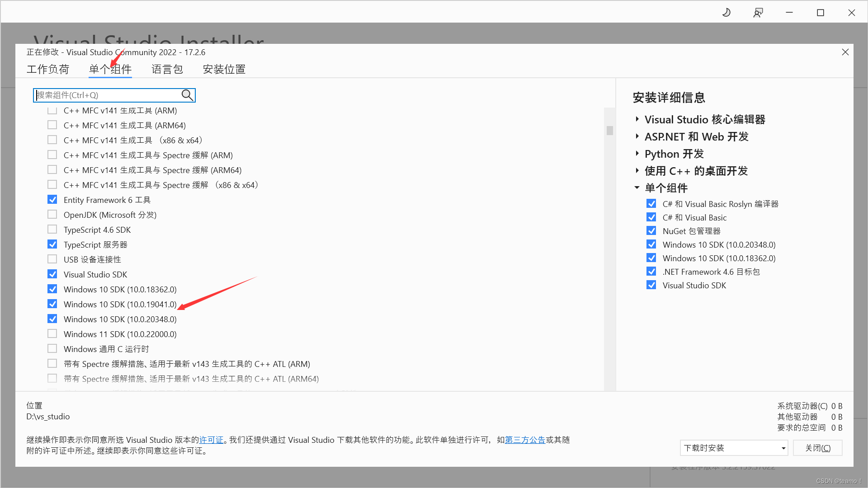Uncheck Windows 10 SDK (10.0.19041.0)
Screen dimensions: 868x488
pos(52,304)
